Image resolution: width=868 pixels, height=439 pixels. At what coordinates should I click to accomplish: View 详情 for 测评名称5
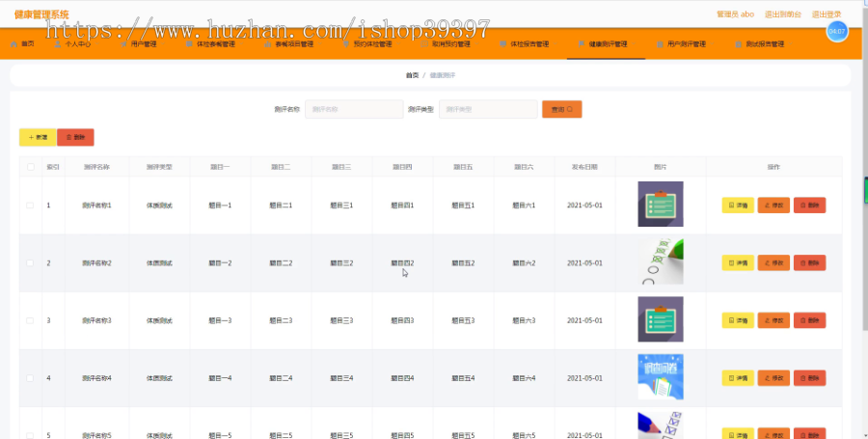(738, 434)
